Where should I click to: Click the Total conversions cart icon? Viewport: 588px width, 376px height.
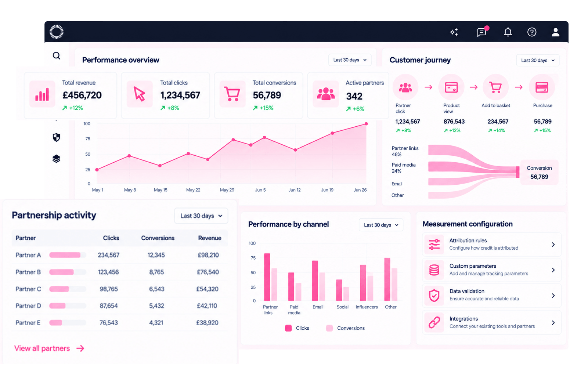(232, 94)
